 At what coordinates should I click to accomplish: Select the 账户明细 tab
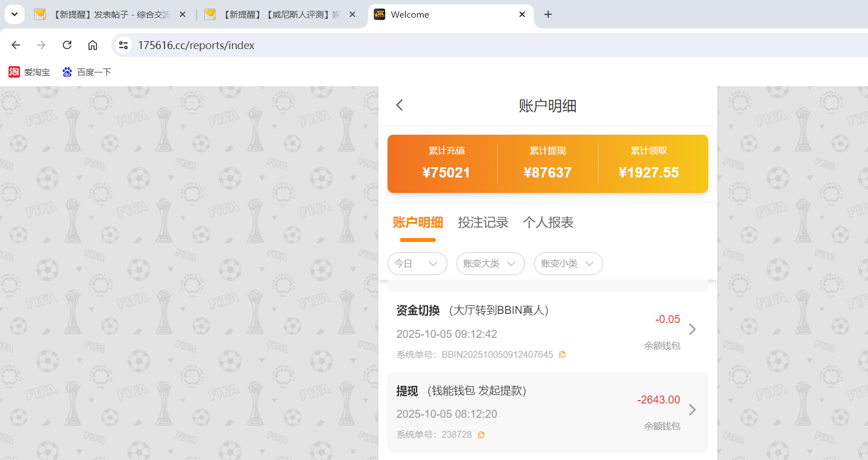click(x=418, y=223)
